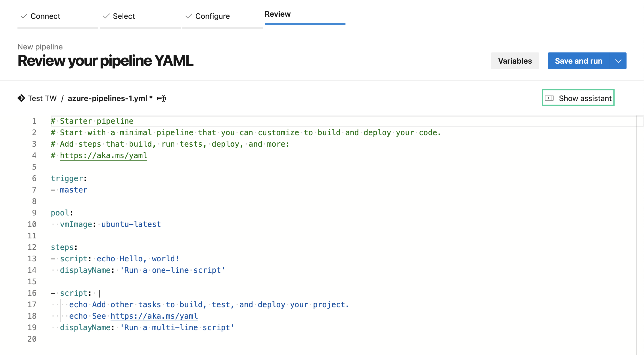This screenshot has height=355, width=644.
Task: Click the checkmark icon on Select step
Action: pyautogui.click(x=106, y=16)
